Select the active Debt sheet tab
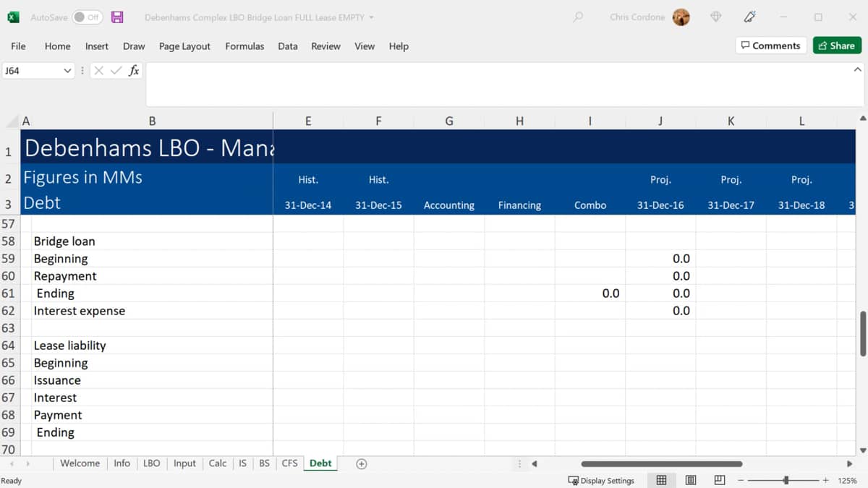Image resolution: width=868 pixels, height=488 pixels. [x=320, y=463]
